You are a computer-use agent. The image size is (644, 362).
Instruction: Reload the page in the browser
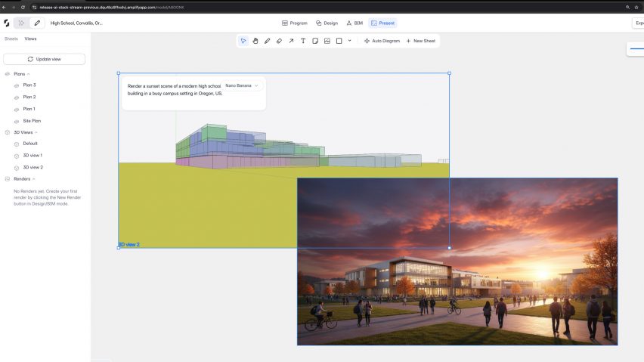[23, 7]
